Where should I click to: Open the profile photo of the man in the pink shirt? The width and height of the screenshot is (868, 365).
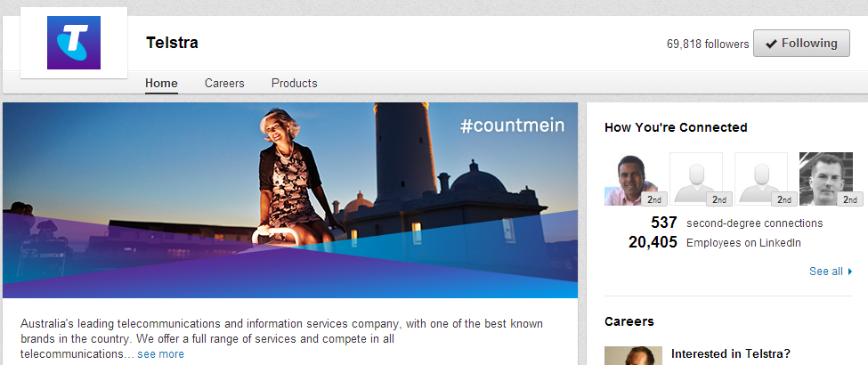pos(631,179)
